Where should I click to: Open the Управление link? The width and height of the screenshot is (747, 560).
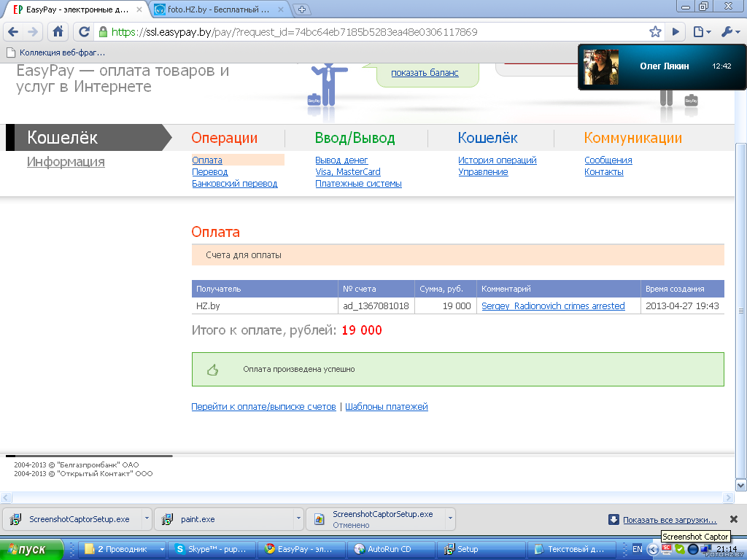(x=483, y=172)
